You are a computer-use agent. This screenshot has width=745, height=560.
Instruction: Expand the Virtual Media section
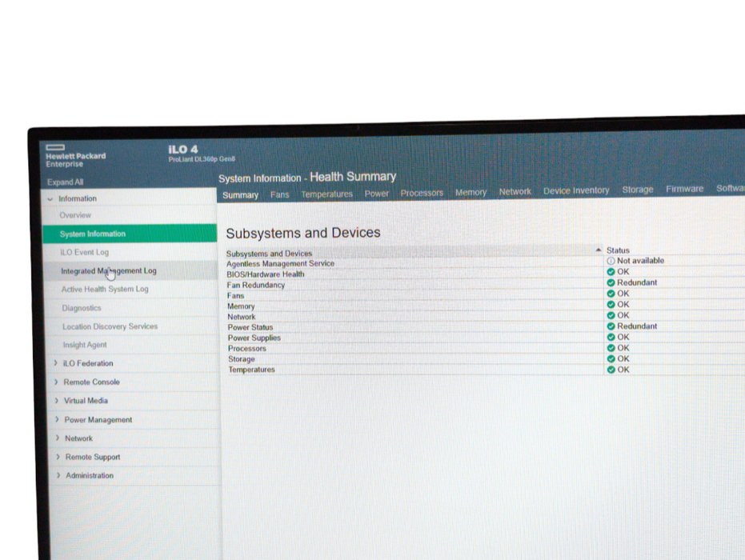click(57, 401)
